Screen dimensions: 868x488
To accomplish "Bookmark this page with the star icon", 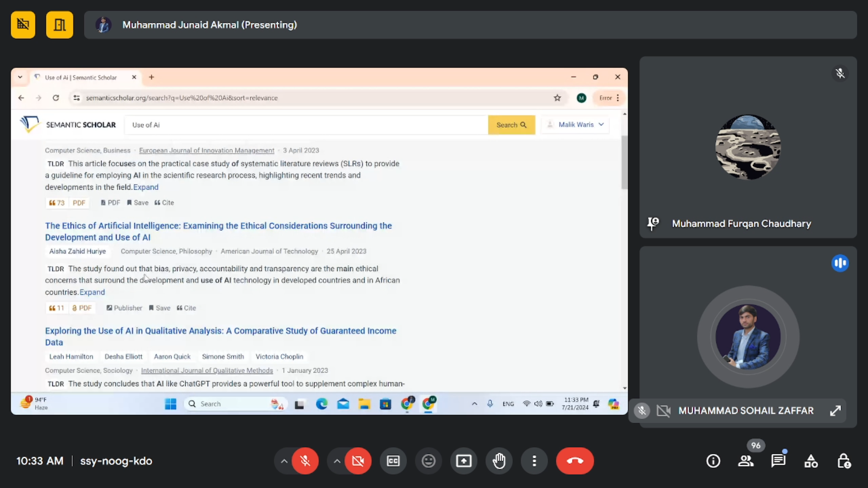I will pos(557,98).
